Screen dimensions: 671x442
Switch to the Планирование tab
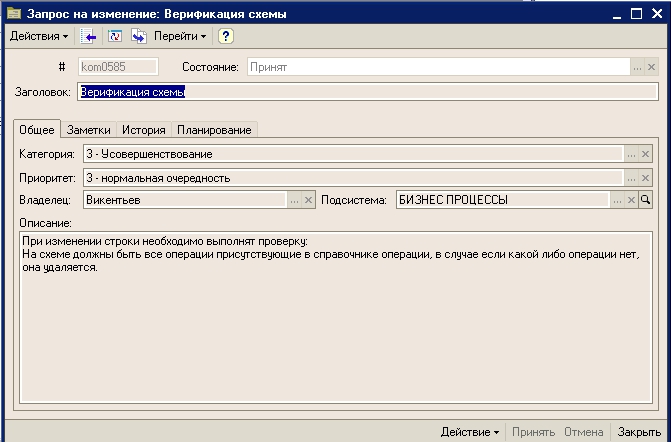click(x=214, y=130)
